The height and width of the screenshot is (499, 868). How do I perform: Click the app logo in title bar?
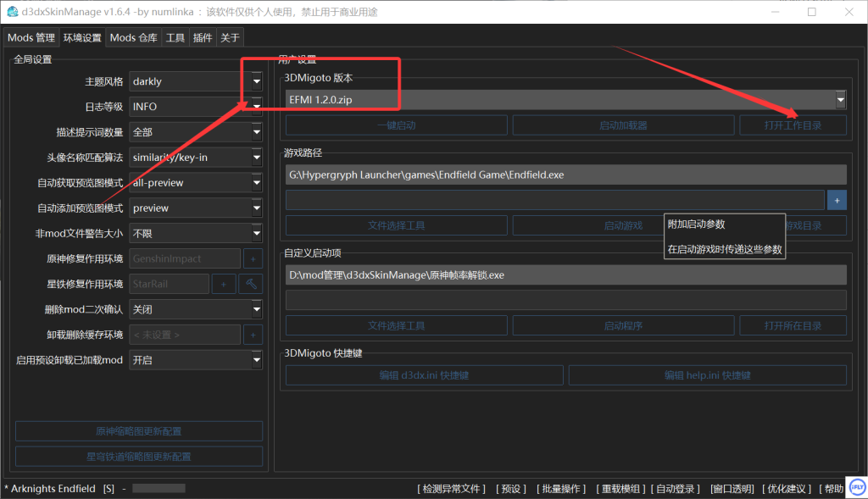(12, 12)
